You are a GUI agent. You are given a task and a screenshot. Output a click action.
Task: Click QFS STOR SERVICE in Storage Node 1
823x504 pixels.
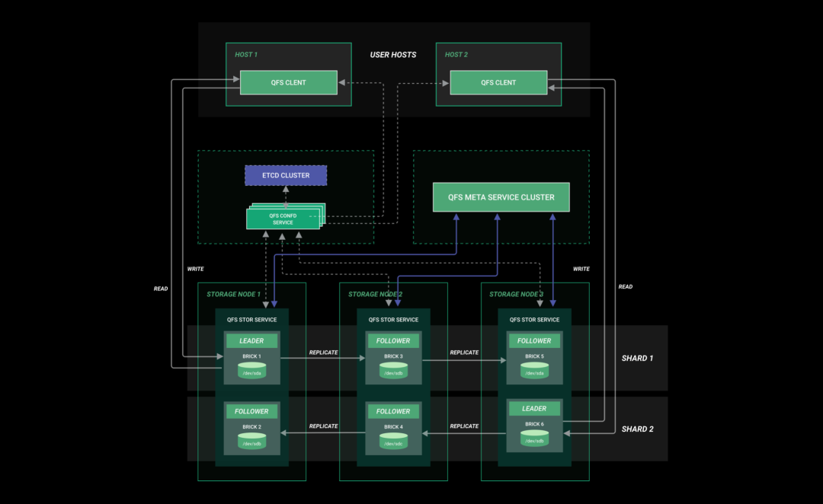252,320
